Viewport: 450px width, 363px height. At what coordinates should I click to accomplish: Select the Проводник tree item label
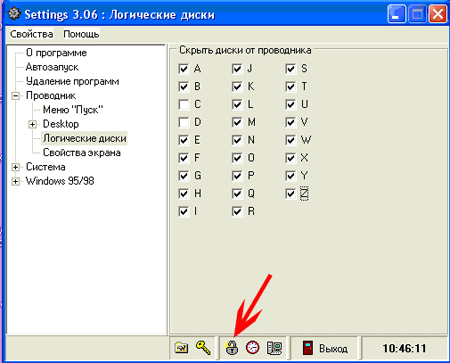51,96
